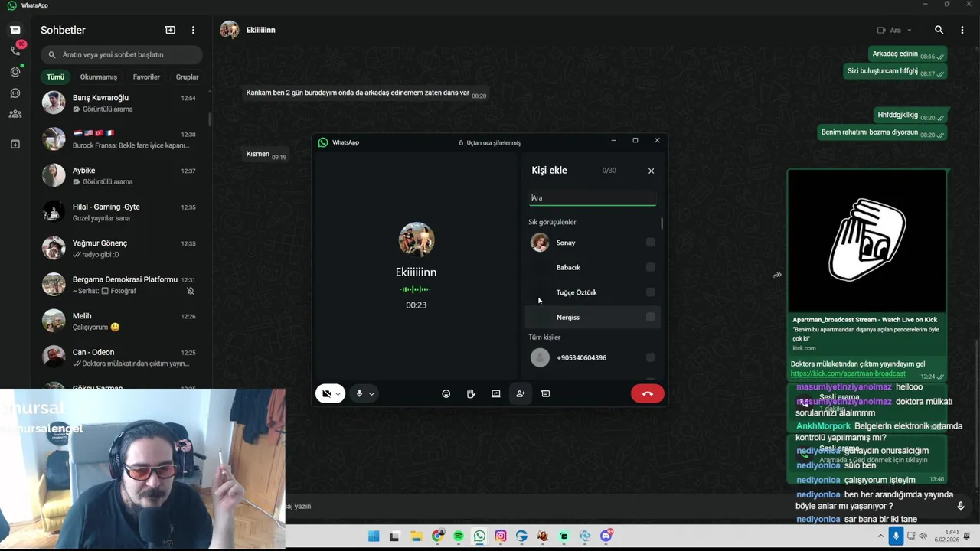Hang up with the red end call button
The height and width of the screenshot is (551, 980).
648,393
